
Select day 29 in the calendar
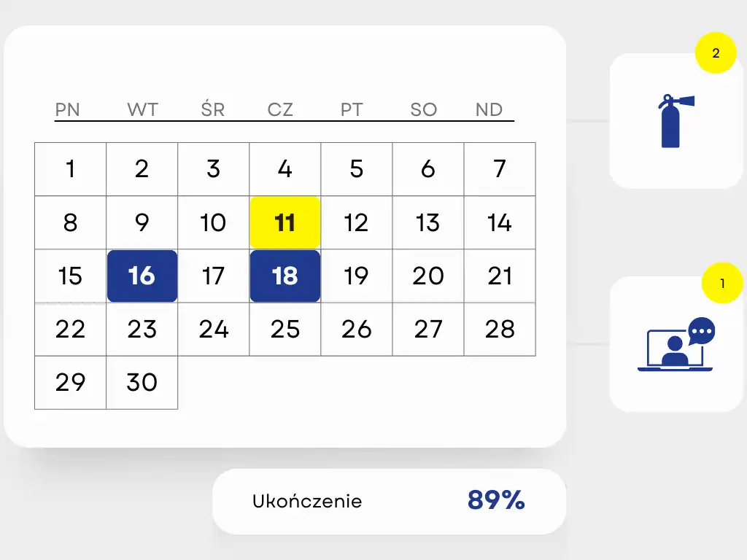coord(70,382)
